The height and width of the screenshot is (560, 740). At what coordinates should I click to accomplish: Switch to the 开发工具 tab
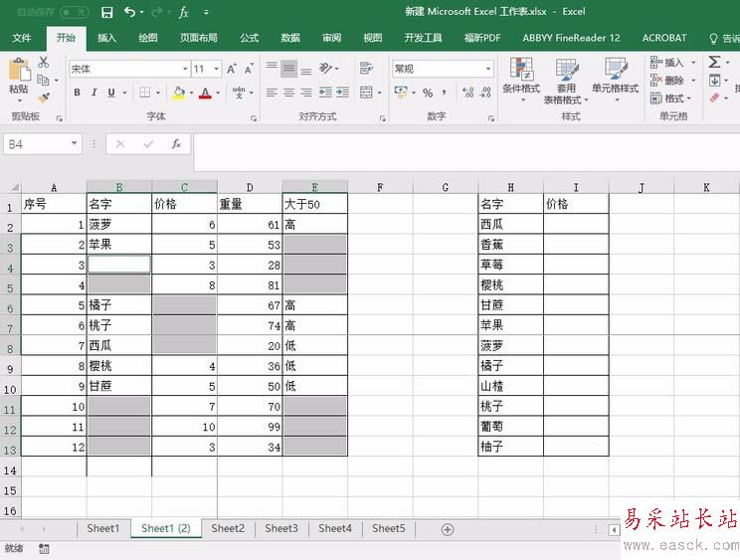coord(423,38)
